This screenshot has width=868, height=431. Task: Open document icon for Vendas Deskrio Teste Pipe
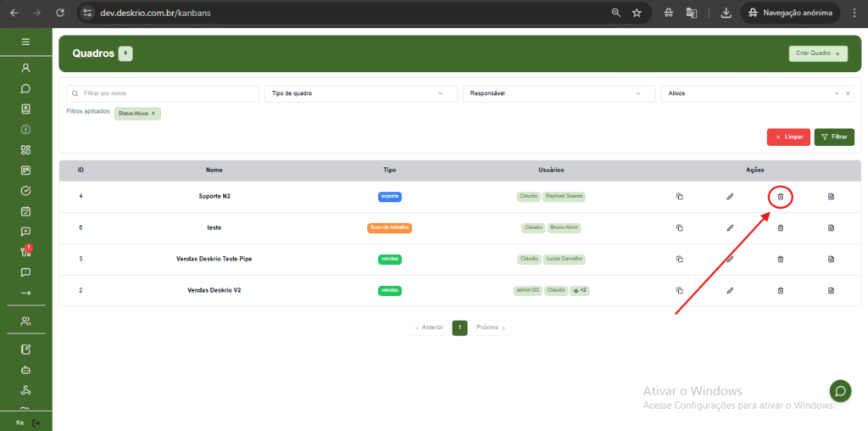pos(831,259)
